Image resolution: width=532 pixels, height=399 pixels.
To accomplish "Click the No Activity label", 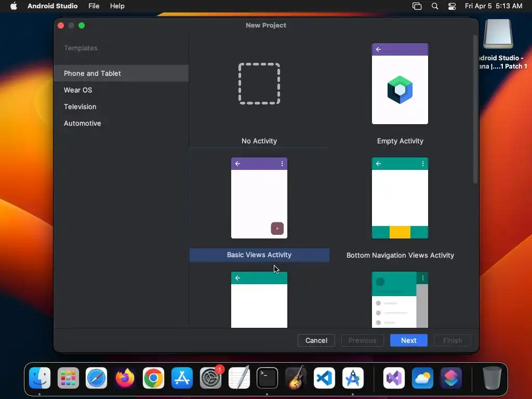I will [x=259, y=141].
